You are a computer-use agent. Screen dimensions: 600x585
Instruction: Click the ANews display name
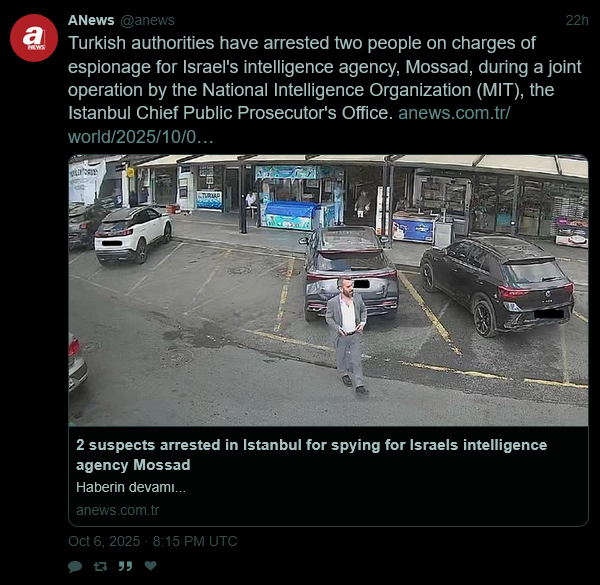91,20
